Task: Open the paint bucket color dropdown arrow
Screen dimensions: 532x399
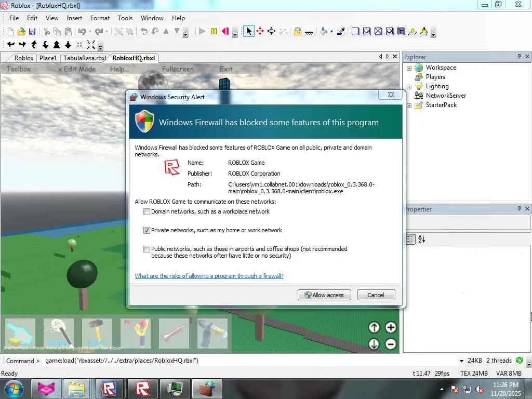Action: (331, 32)
